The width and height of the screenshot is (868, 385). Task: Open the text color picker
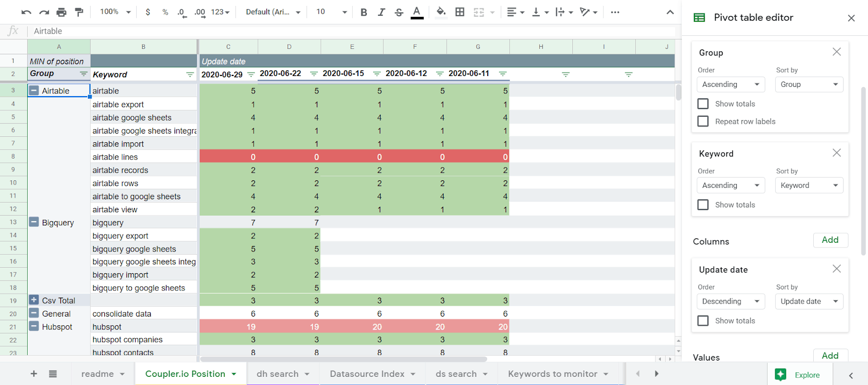pos(417,12)
